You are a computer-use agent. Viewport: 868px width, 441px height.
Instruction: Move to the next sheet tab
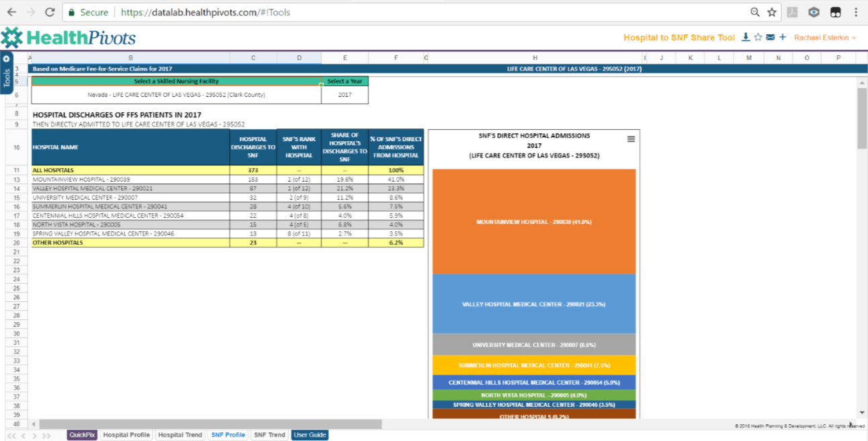(35, 436)
